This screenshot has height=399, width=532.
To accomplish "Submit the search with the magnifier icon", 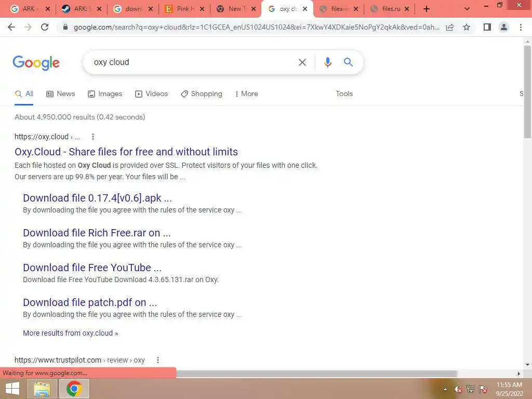I will [348, 62].
